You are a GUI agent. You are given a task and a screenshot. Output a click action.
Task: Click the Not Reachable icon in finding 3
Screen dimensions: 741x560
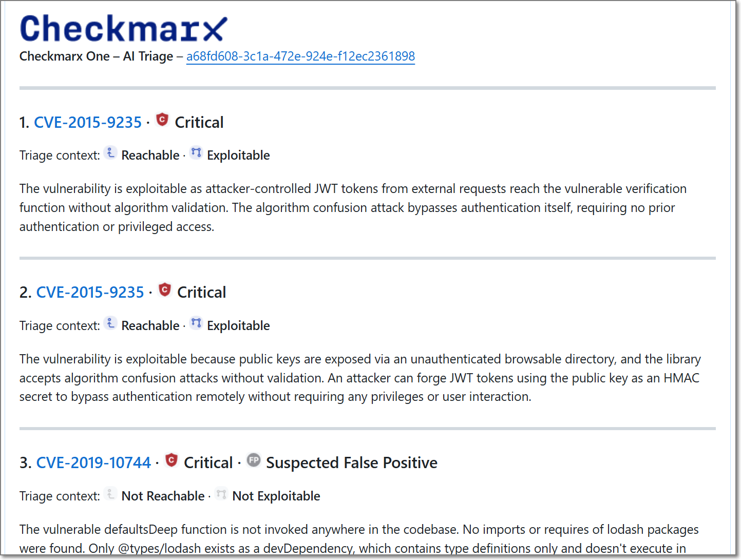pyautogui.click(x=110, y=493)
